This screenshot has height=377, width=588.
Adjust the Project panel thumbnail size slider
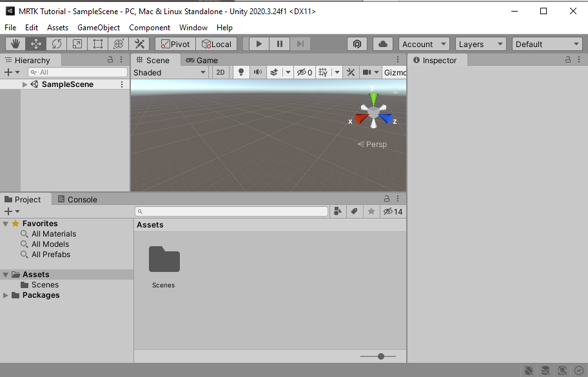(379, 356)
